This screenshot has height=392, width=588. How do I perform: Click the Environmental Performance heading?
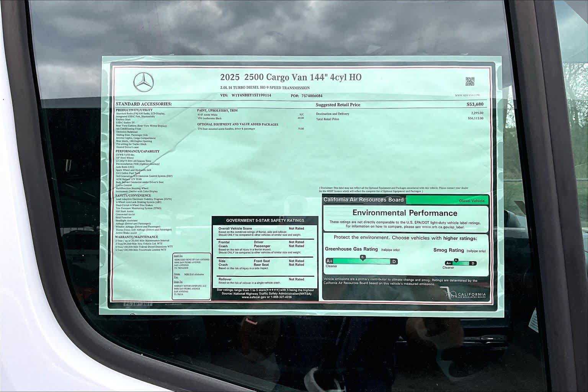coord(405,213)
